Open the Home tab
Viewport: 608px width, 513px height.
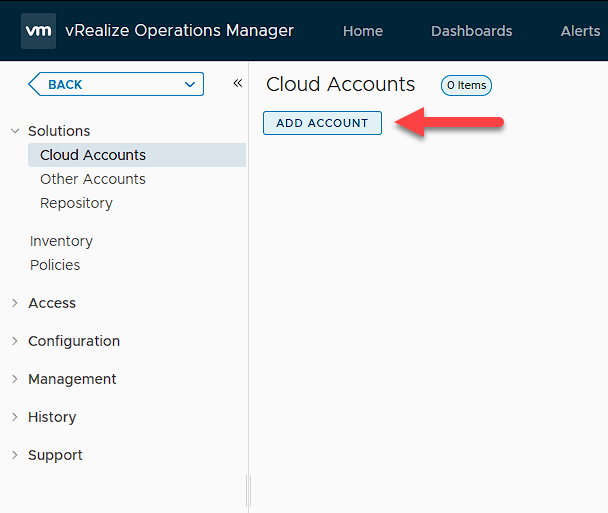362,31
